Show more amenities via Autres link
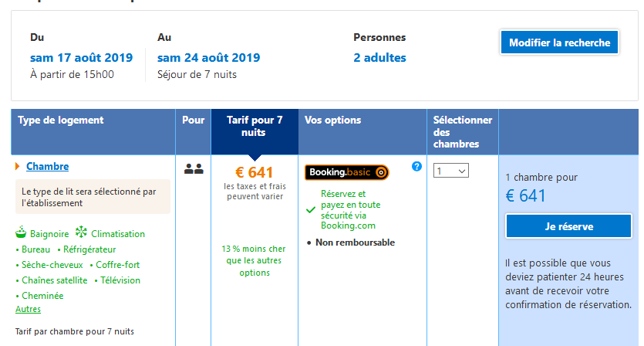Screen dimensions: 644x346 (x=28, y=309)
